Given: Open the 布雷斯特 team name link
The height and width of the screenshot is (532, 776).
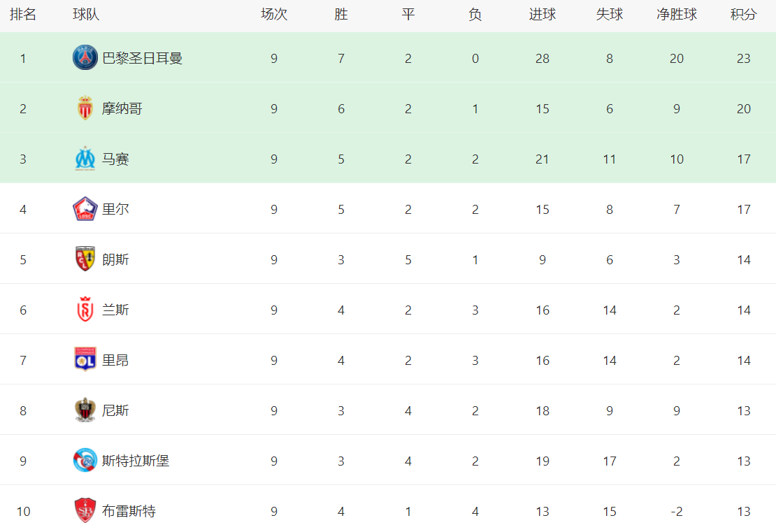Looking at the screenshot, I should coord(129,511).
